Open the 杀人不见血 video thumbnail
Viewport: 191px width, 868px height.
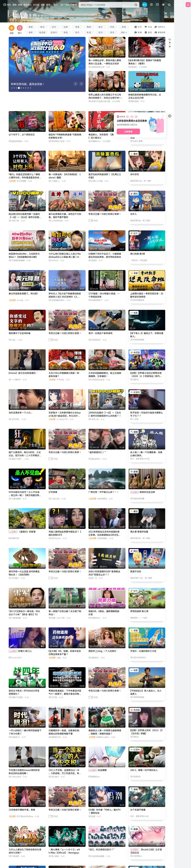click(27, 479)
